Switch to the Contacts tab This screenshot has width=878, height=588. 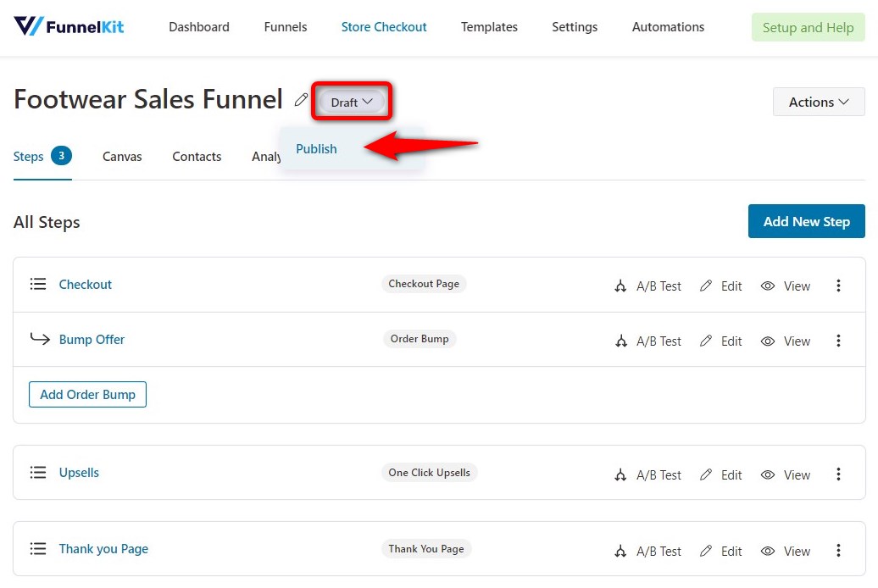(x=197, y=157)
